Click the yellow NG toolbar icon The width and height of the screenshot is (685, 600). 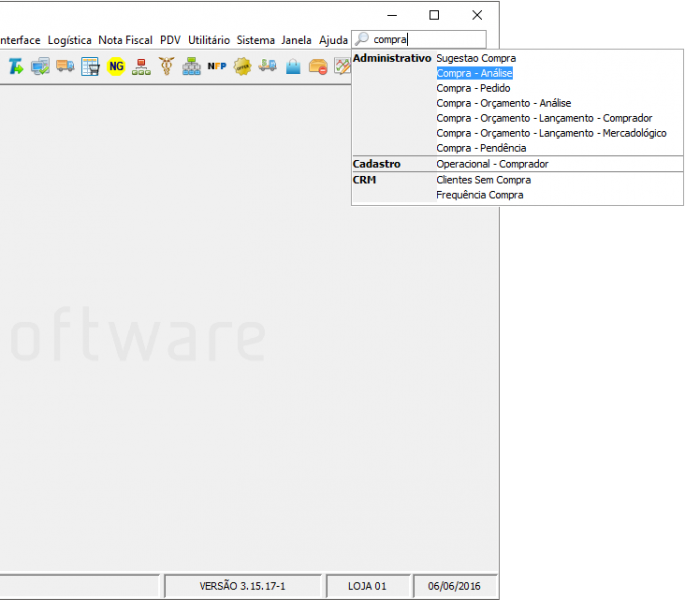click(x=116, y=67)
